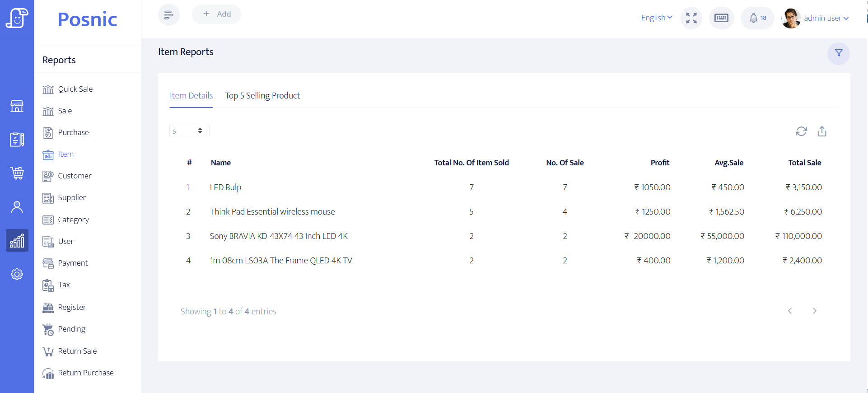868x393 pixels.
Task: Open shopping cart icon in left rail
Action: pos(17,173)
